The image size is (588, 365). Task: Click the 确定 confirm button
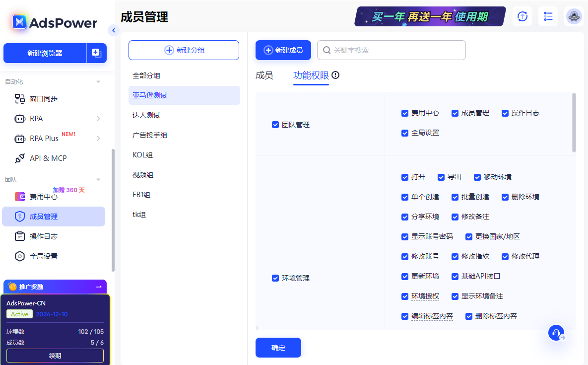coord(278,348)
